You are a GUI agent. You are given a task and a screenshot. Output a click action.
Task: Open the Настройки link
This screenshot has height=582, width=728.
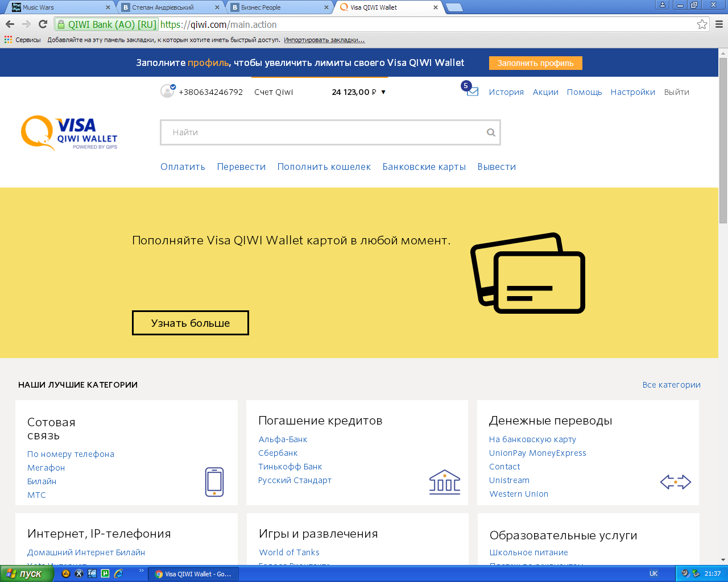tap(632, 92)
